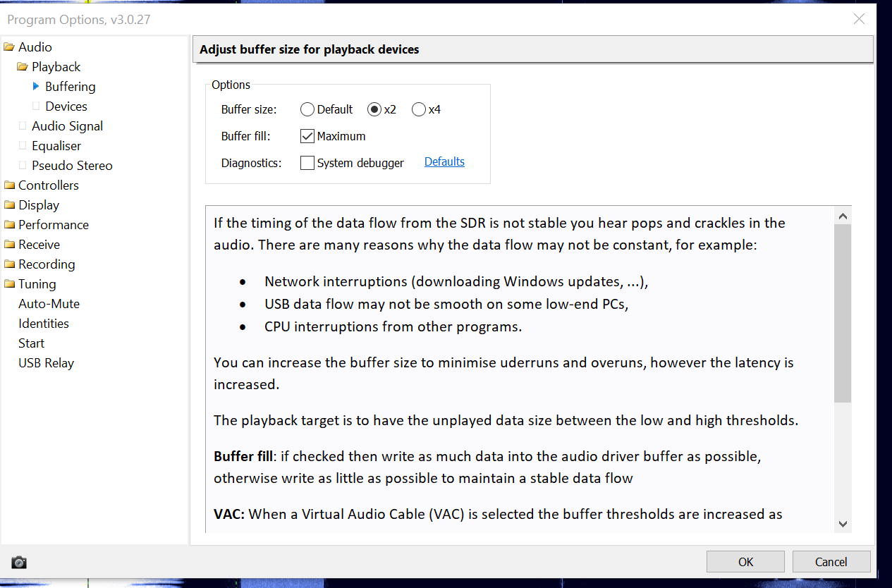Click the Defaults link
The height and width of the screenshot is (588, 892).
tap(444, 161)
